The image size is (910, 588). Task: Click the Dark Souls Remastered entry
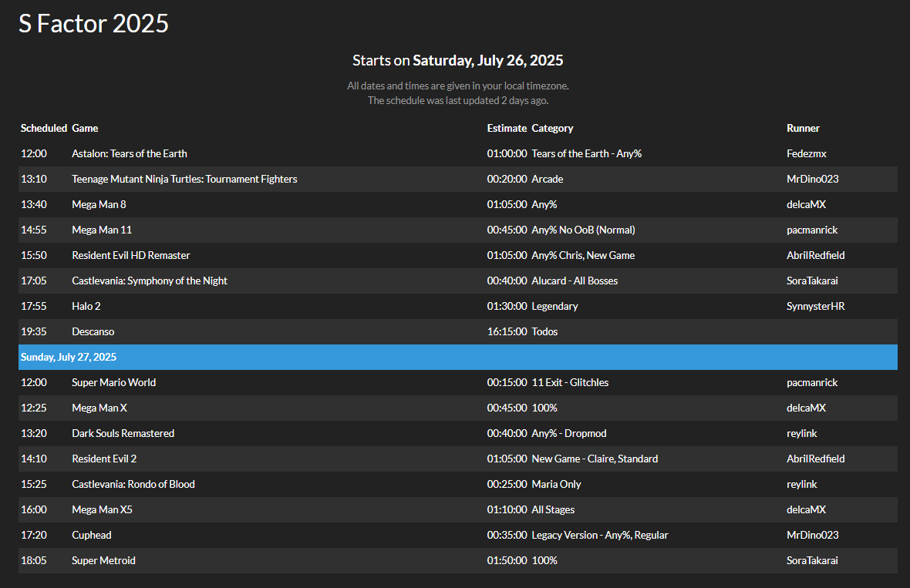pos(123,434)
